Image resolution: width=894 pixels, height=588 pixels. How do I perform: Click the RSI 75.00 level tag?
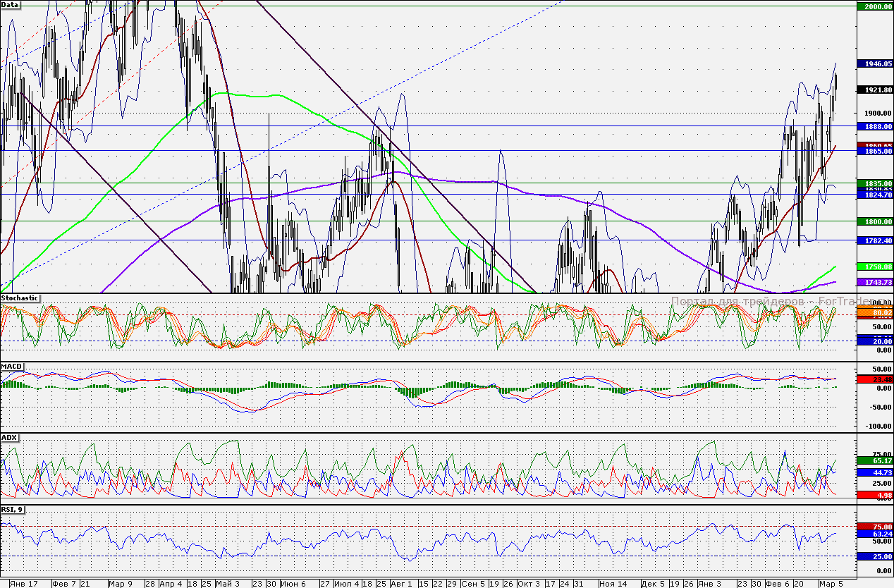874,527
